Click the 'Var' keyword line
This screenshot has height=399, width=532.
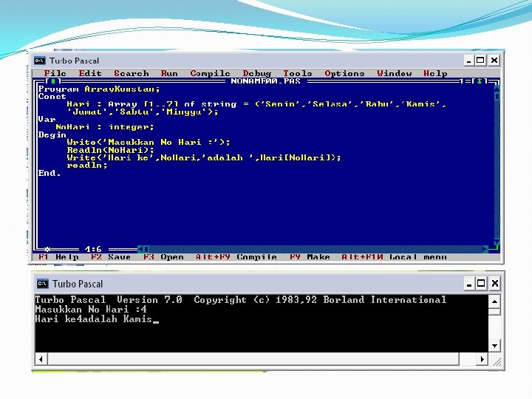47,120
